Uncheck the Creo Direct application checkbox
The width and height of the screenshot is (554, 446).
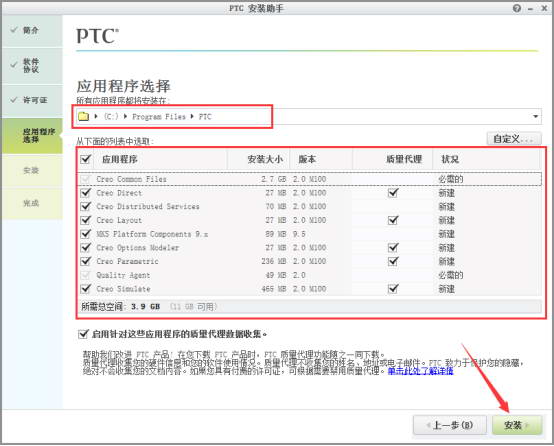pyautogui.click(x=86, y=193)
